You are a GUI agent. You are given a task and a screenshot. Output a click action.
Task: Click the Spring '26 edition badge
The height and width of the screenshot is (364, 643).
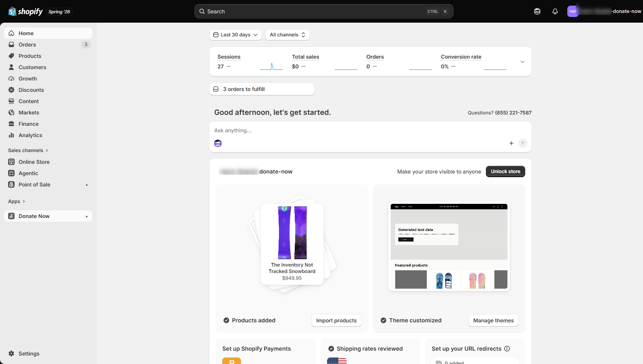click(59, 12)
